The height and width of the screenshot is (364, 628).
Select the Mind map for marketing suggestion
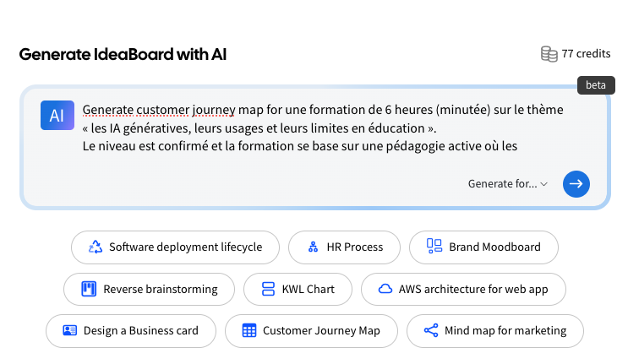tap(505, 331)
